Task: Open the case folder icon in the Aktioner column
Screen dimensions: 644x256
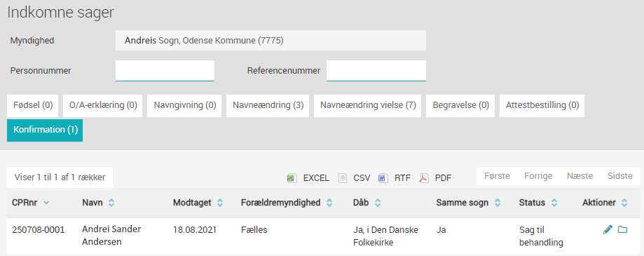Action: click(x=623, y=230)
